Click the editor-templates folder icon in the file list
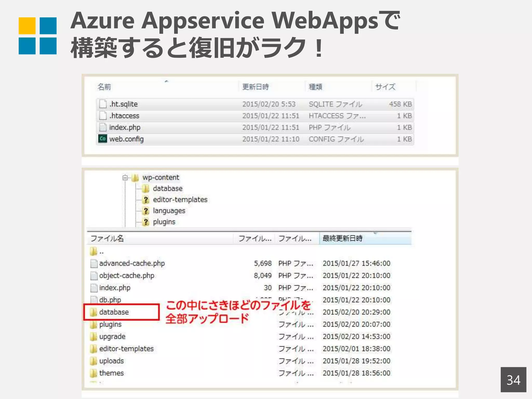 [x=94, y=349]
